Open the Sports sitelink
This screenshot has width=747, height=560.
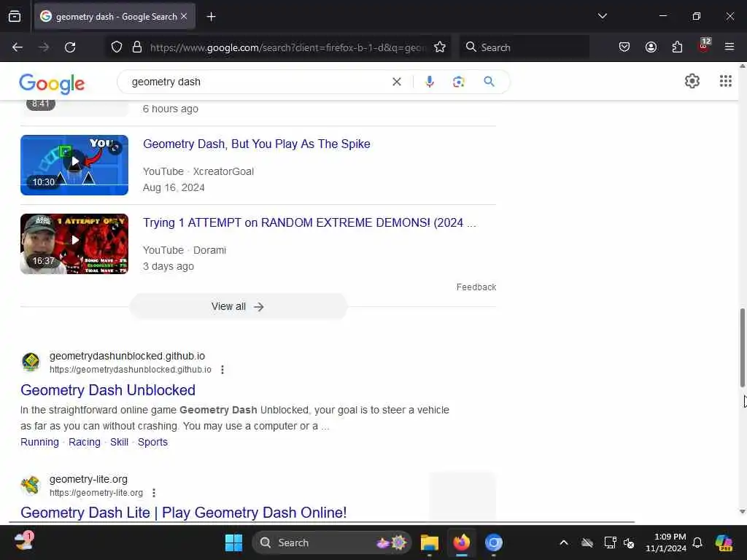pos(152,442)
